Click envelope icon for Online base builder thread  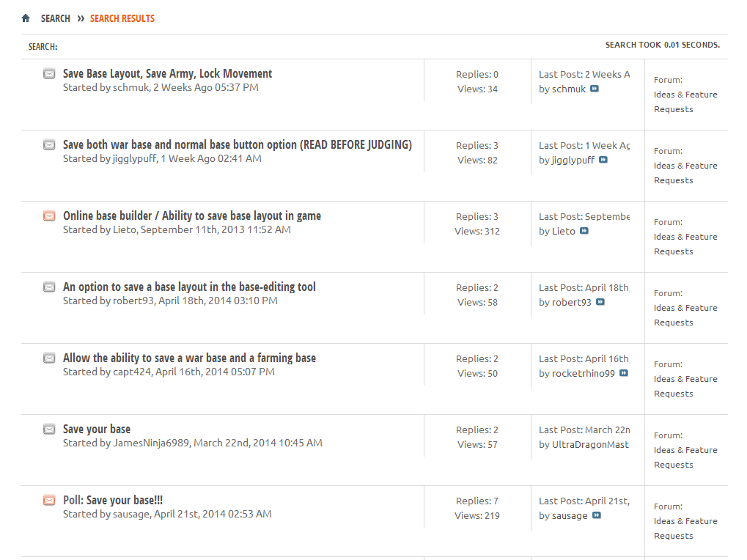tap(49, 215)
